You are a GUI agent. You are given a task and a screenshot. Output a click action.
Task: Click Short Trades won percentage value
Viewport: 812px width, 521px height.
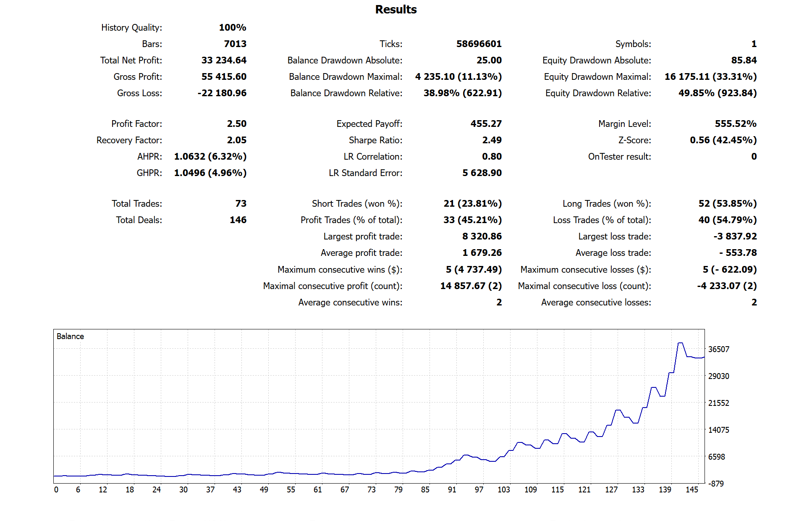[x=472, y=203]
